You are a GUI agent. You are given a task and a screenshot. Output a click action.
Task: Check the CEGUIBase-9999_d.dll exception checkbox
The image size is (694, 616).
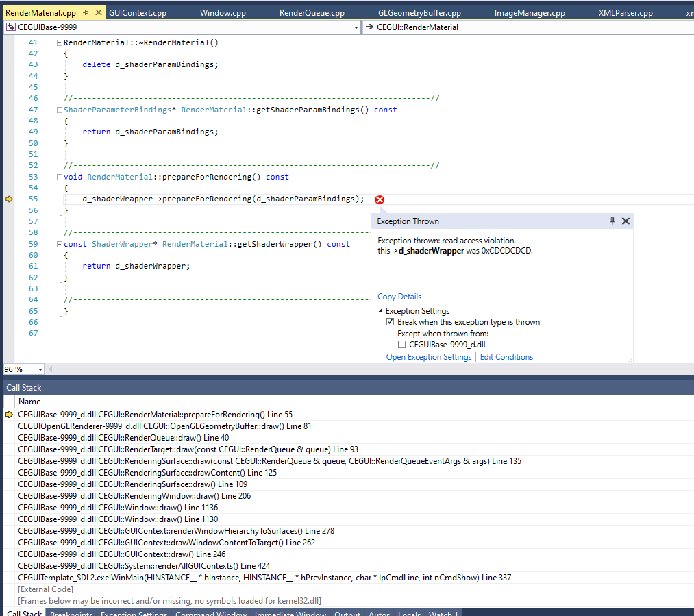click(402, 345)
